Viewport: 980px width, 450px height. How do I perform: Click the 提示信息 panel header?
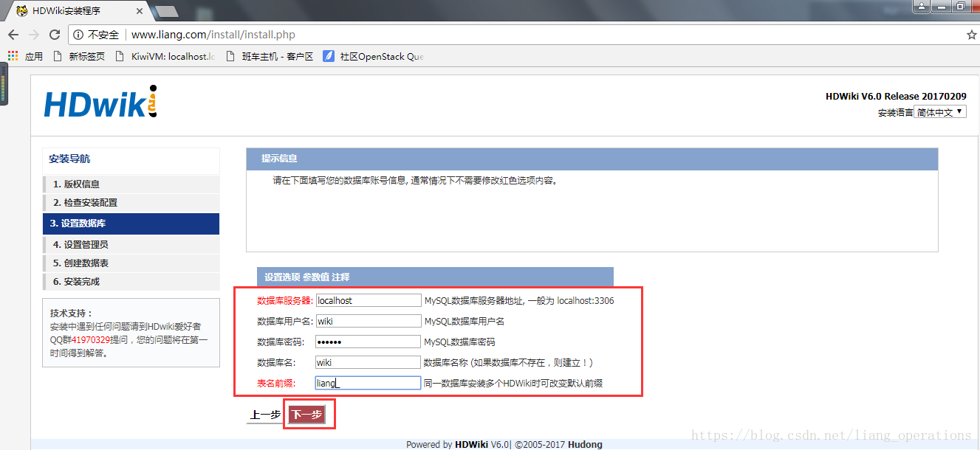[592, 159]
